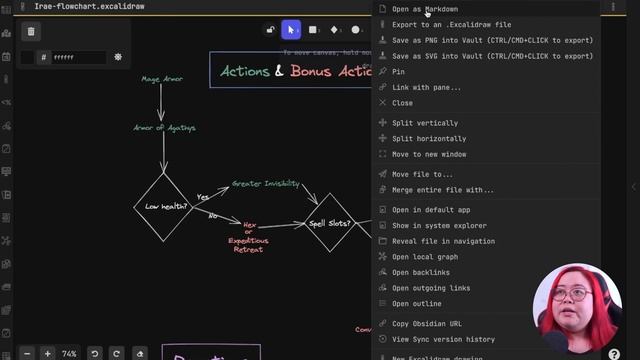Toggle the canvas lock tool
The height and width of the screenshot is (360, 640).
click(270, 30)
